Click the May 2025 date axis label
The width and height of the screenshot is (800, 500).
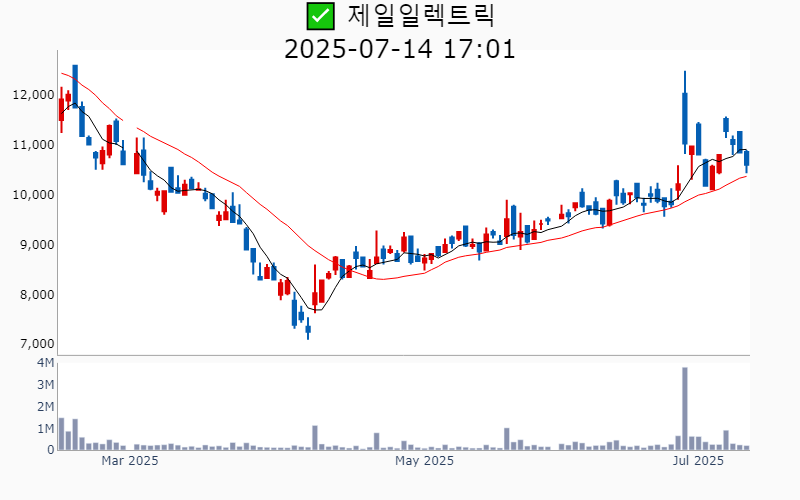424,461
